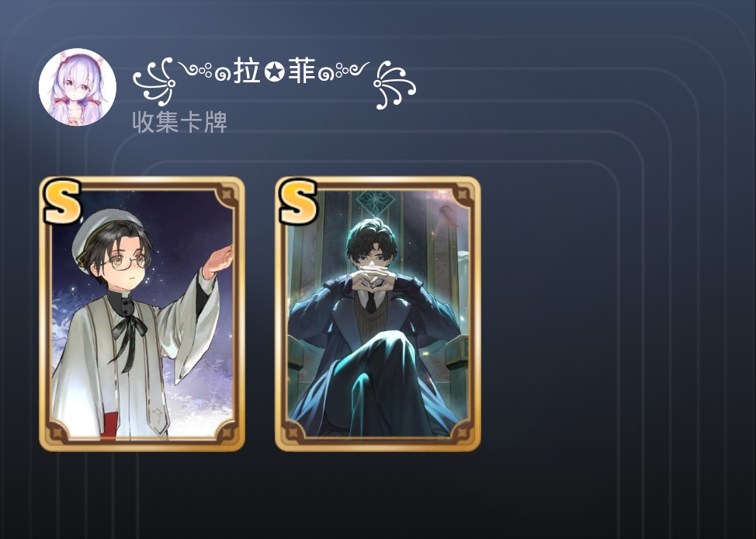
Task: Select the white-robed boy with glasses card
Action: [x=142, y=314]
